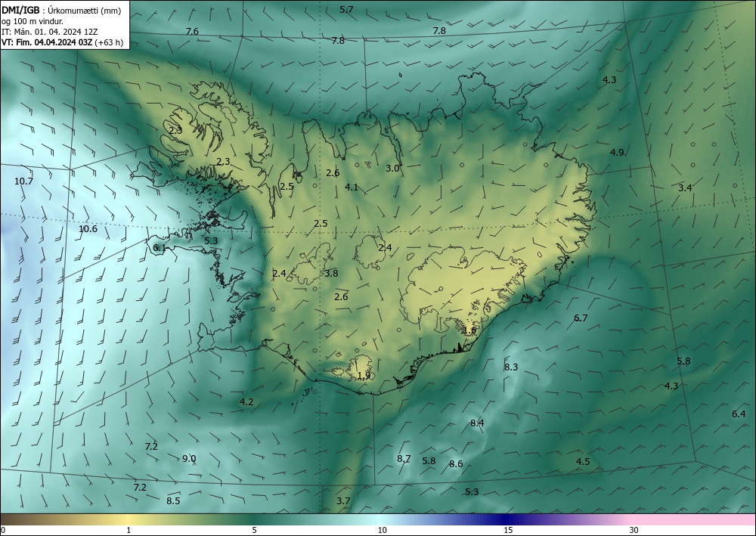
Task: Click the 6.7 value label
Action: pyautogui.click(x=581, y=318)
